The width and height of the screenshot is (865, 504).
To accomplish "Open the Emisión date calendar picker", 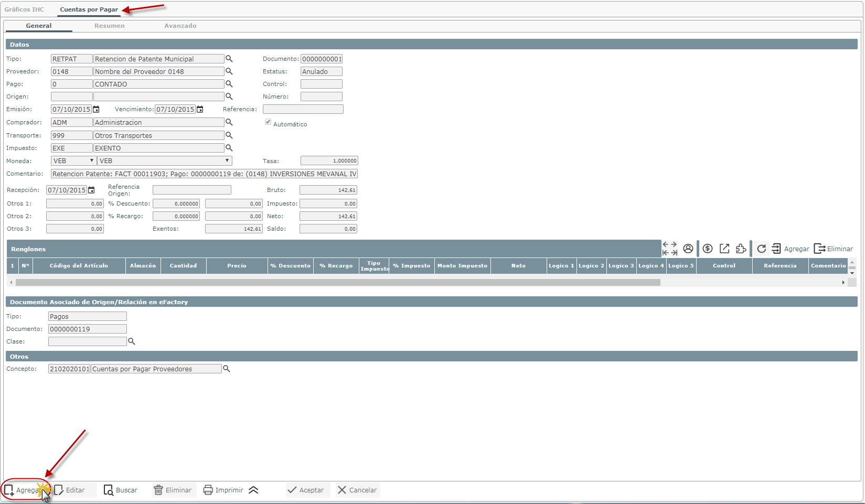I will [96, 110].
